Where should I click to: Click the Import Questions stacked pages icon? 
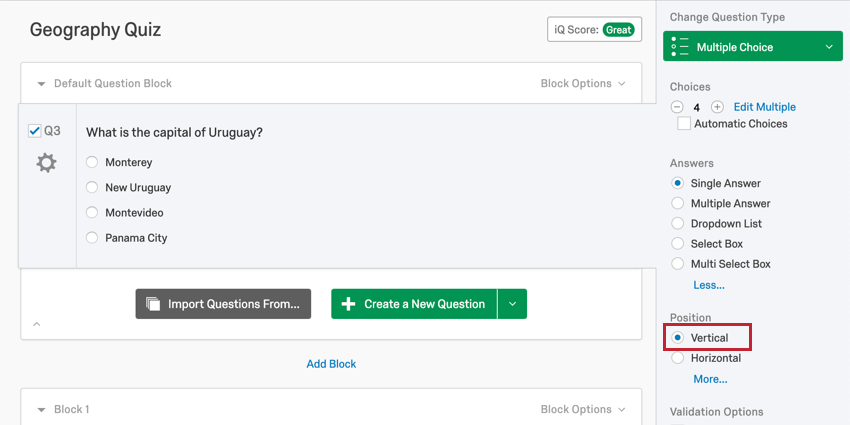tap(153, 304)
